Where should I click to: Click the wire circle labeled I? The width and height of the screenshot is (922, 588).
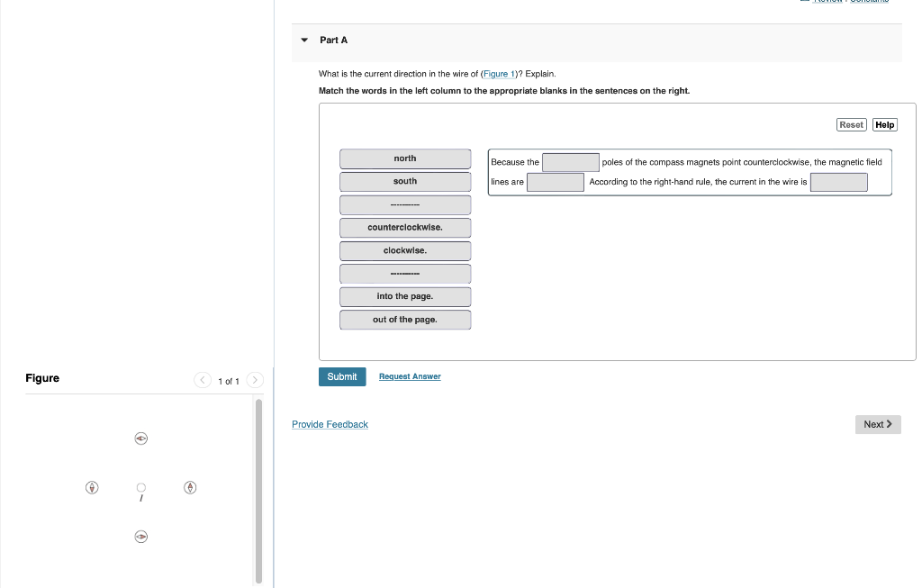click(x=141, y=487)
